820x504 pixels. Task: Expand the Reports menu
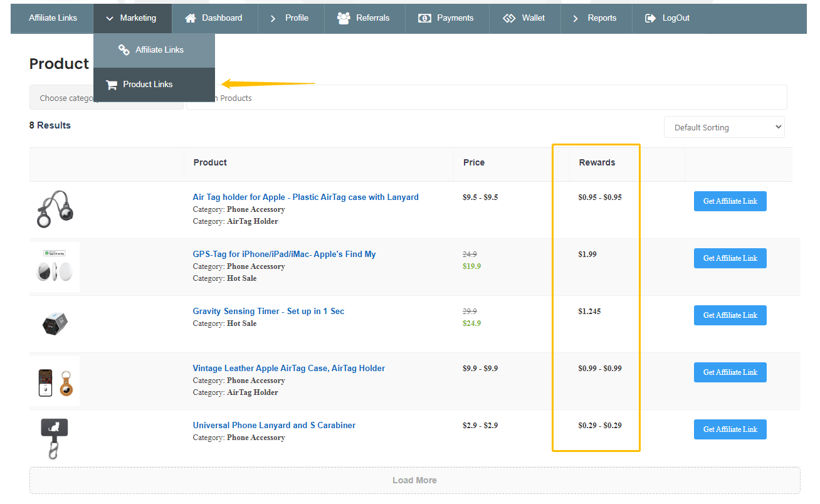[x=595, y=18]
